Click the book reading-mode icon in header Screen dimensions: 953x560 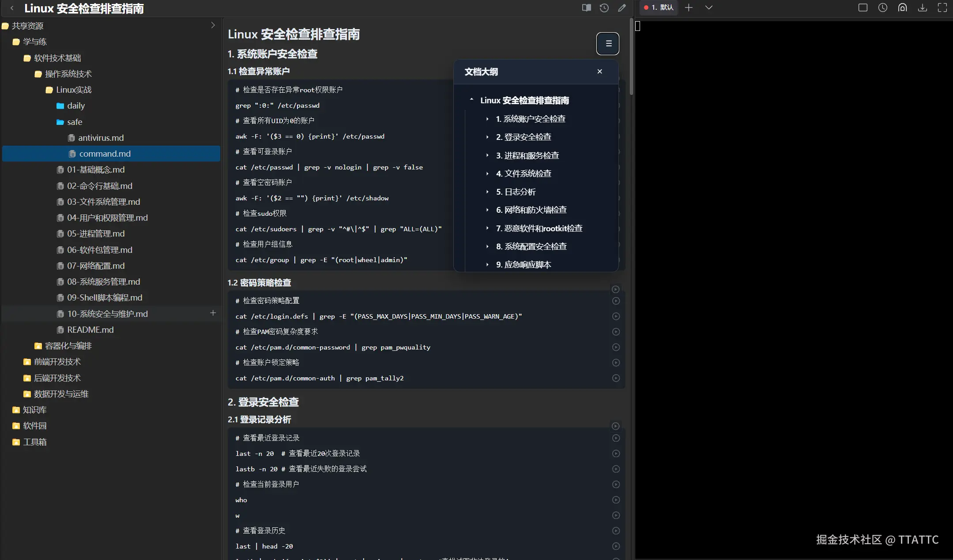pyautogui.click(x=586, y=8)
